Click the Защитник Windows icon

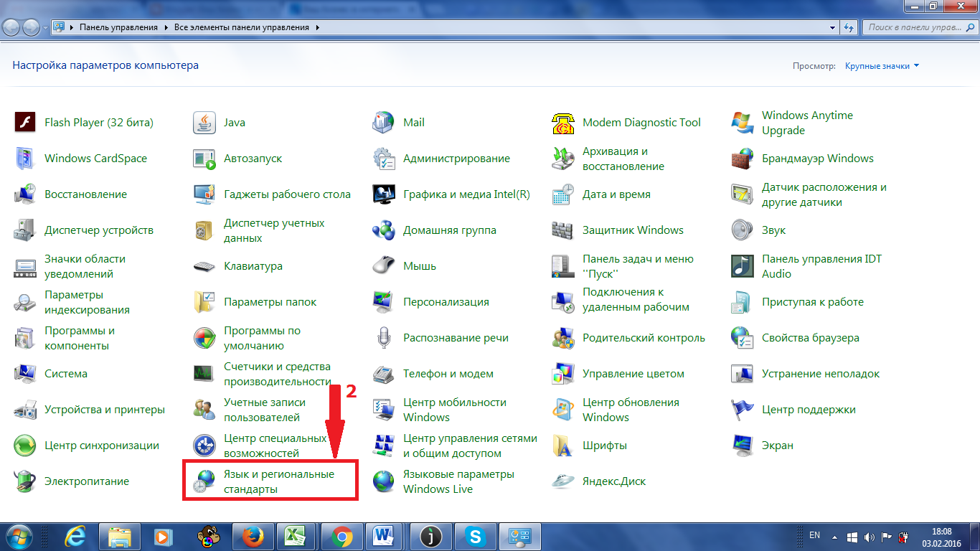[563, 230]
